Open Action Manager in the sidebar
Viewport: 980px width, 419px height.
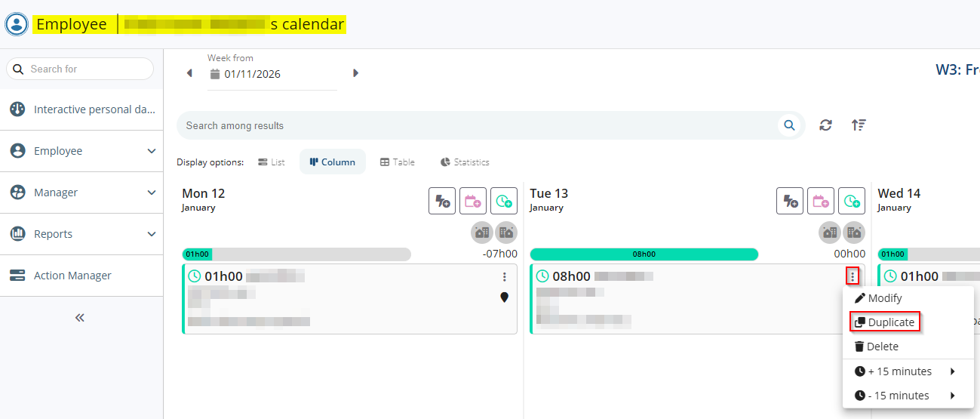72,276
